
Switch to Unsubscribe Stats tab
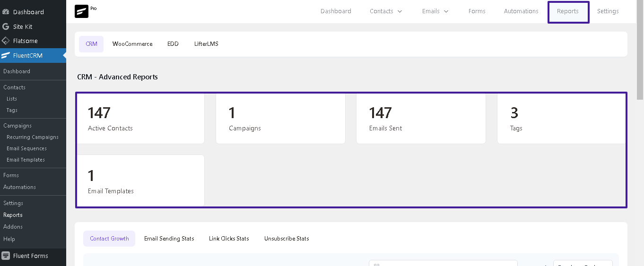tap(287, 239)
